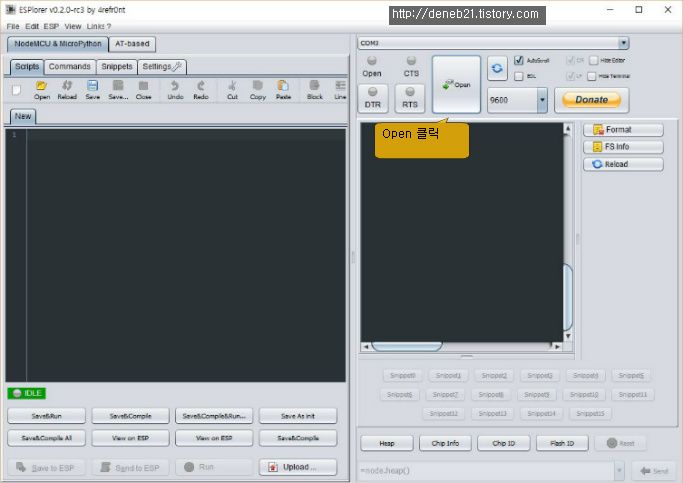The height and width of the screenshot is (483, 683).
Task: Reload the ESP file list on right panel
Action: tap(623, 164)
